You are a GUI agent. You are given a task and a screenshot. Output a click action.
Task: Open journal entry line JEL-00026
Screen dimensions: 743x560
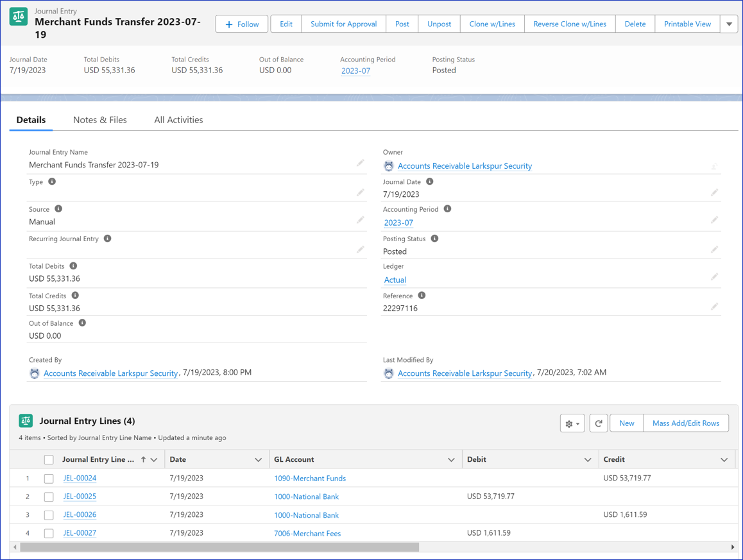pos(80,515)
